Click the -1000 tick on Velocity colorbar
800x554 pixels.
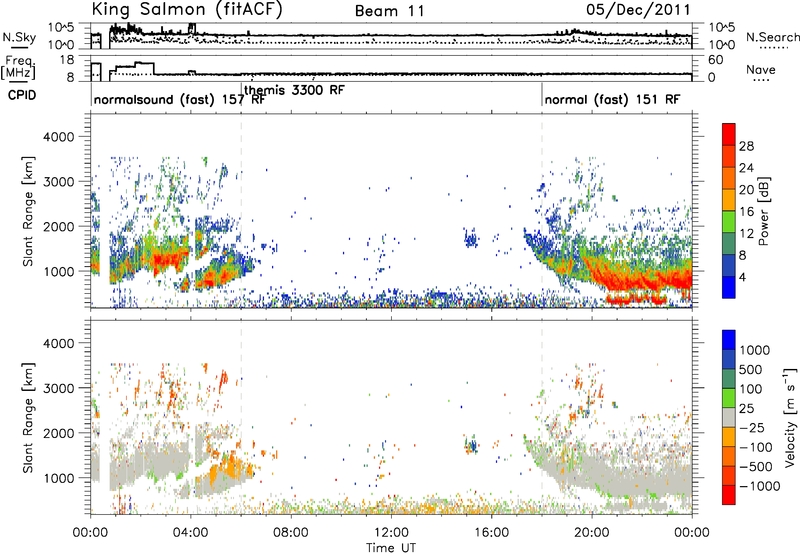tap(760, 486)
